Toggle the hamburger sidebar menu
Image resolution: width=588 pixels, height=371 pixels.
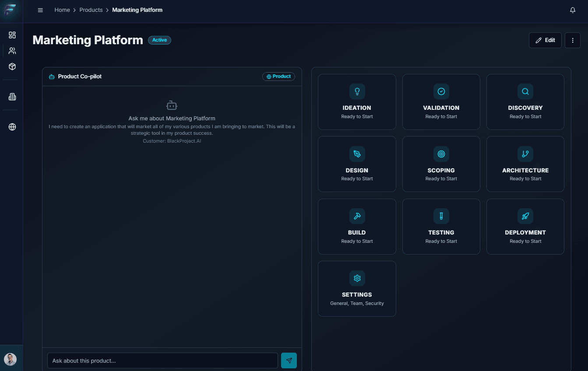click(40, 10)
